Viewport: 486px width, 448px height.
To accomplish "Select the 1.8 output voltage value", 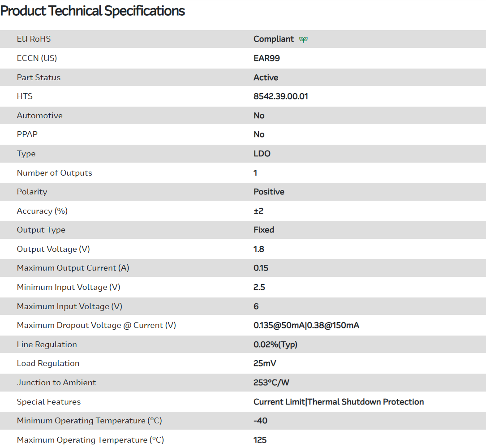I will click(x=259, y=249).
